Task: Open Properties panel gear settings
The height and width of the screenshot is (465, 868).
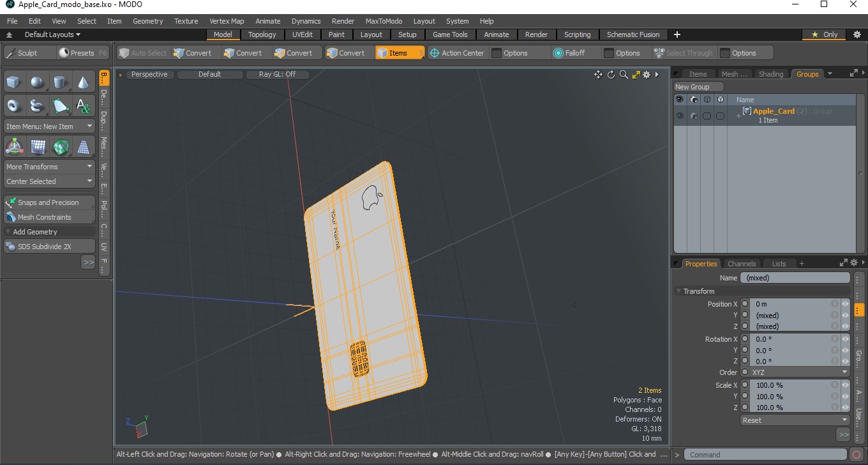Action: point(854,263)
